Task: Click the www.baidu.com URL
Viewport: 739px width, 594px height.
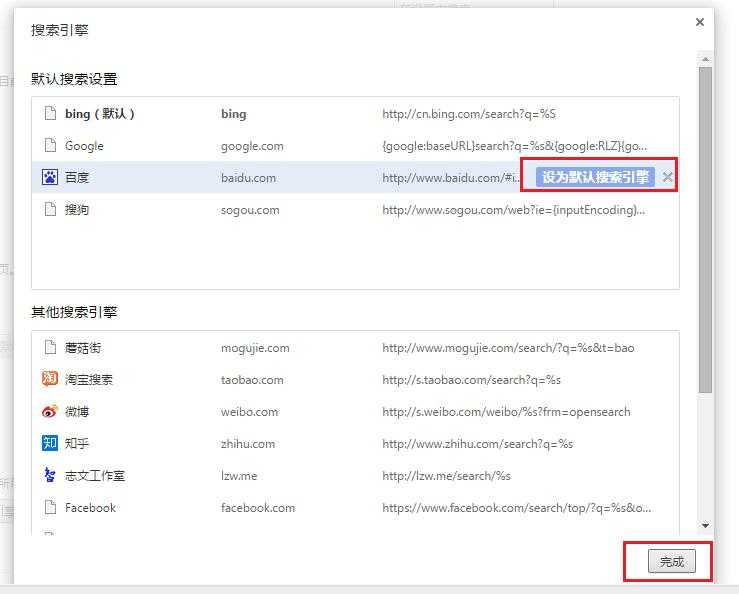Action: click(451, 178)
